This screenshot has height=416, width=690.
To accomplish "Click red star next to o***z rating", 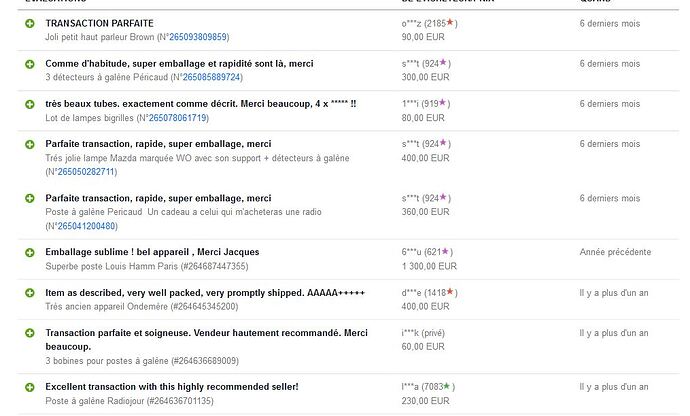I will 450,22.
